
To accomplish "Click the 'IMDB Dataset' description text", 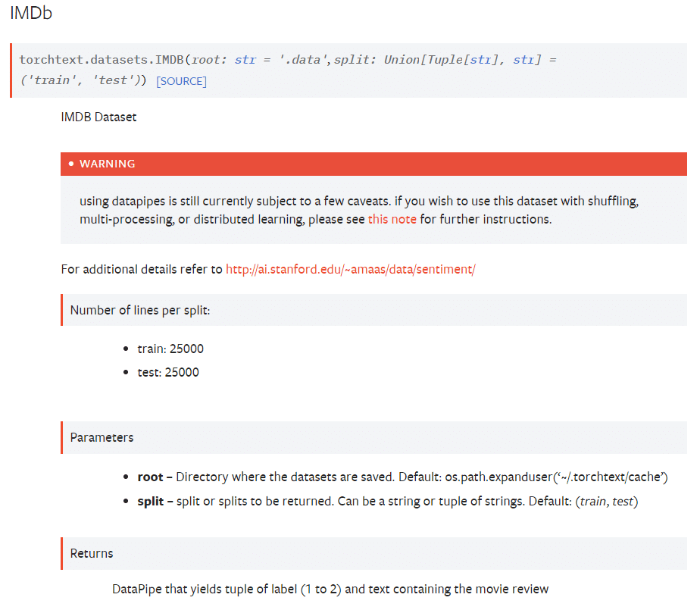I will tap(98, 117).
